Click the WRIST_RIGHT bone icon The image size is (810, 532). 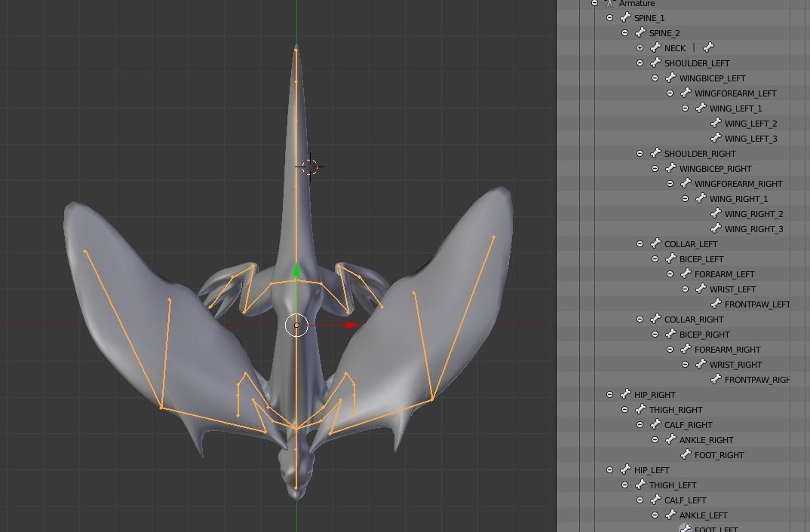701,364
